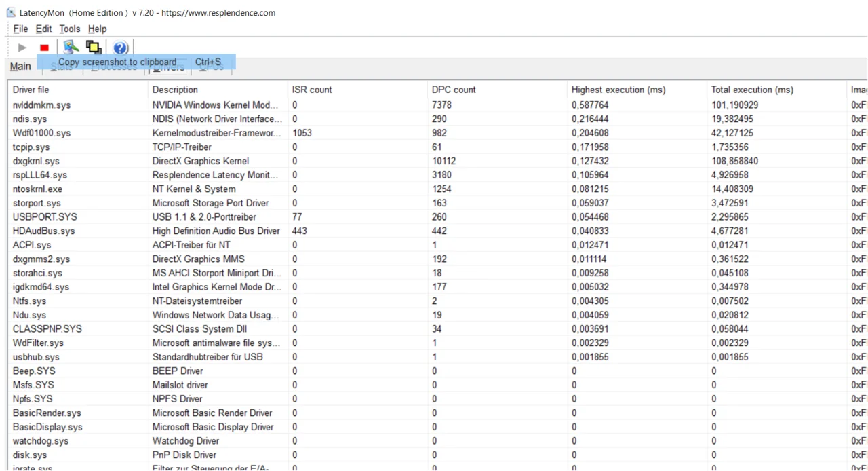Viewport: 868px width, 471px height.
Task: Open the Help menu
Action: [97, 29]
